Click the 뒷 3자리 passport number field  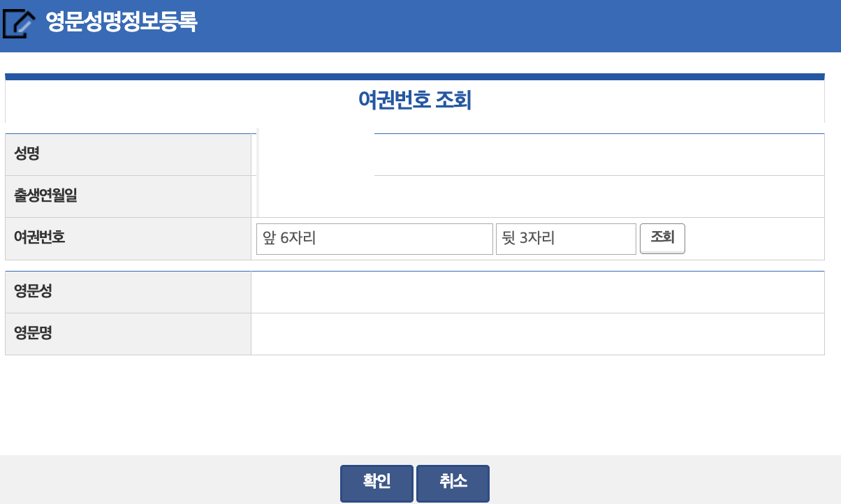[x=566, y=238]
